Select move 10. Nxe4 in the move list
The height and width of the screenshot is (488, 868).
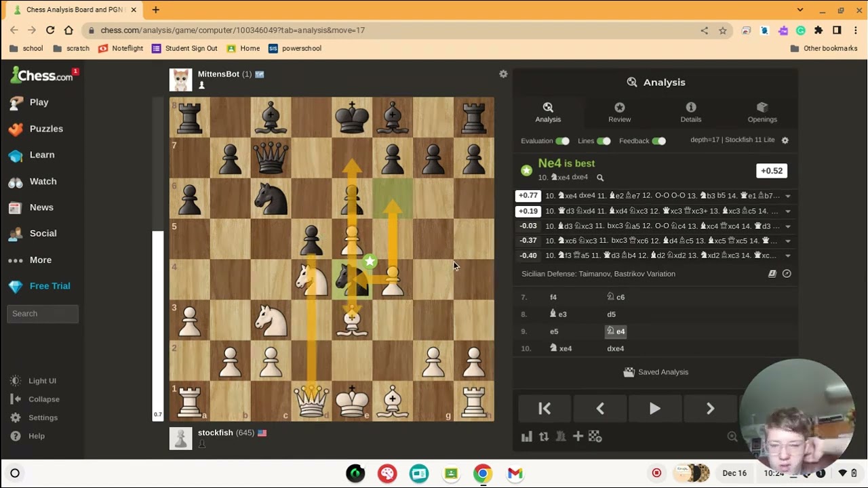(x=561, y=348)
